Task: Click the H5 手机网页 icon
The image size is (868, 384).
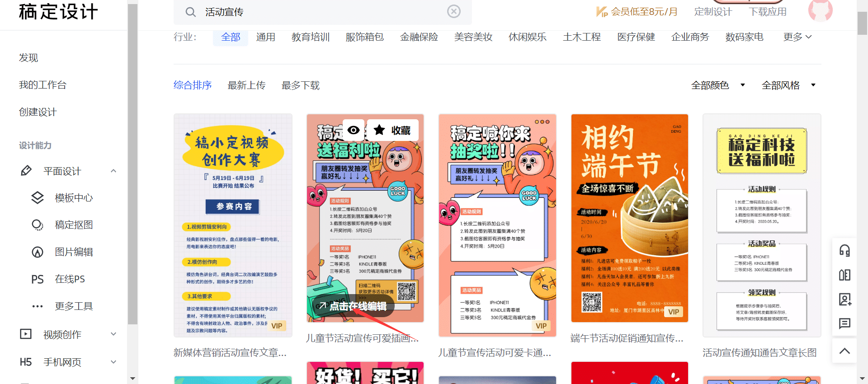Action: [x=26, y=362]
